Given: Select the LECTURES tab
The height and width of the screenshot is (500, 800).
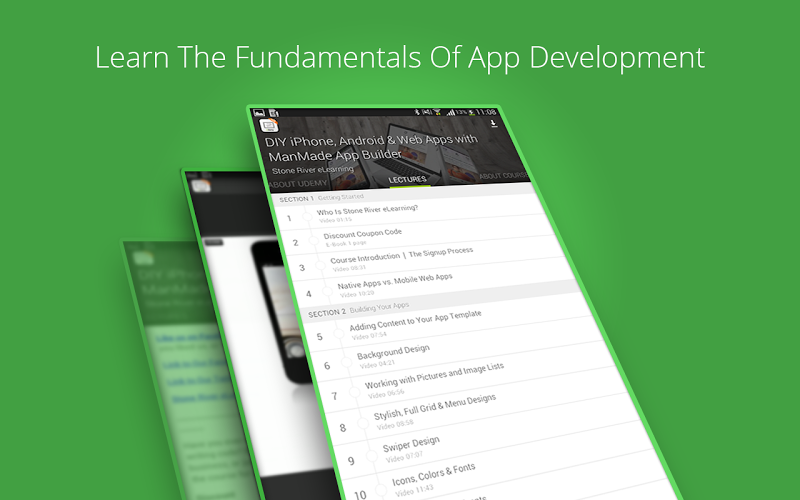Looking at the screenshot, I should point(407,180).
